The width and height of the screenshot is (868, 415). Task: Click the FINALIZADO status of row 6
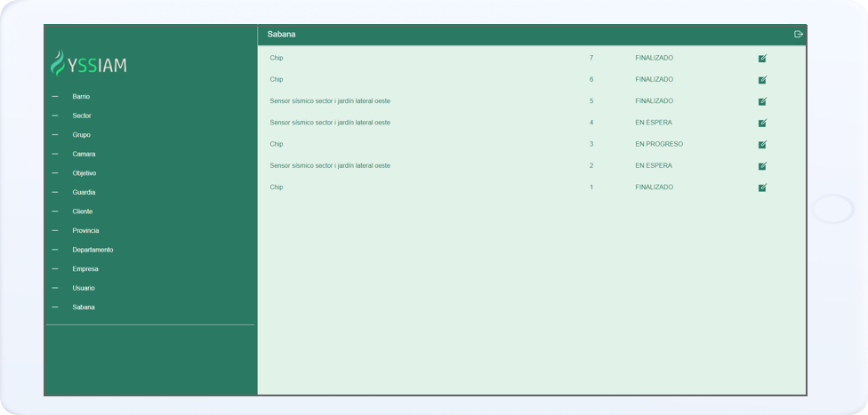point(655,80)
